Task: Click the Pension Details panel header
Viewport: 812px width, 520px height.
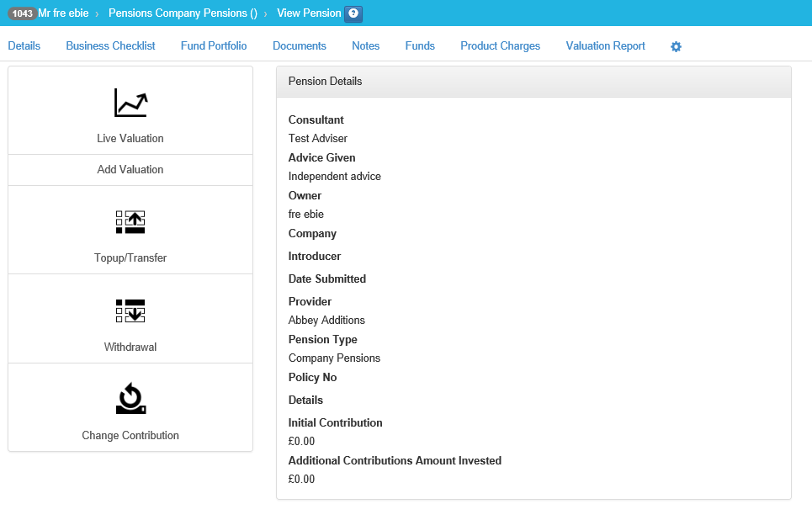Action: pos(533,82)
